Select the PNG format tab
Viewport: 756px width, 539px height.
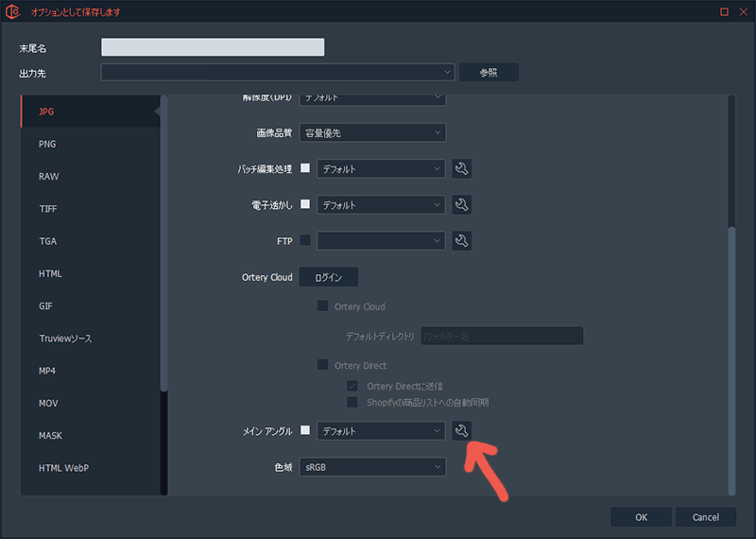tap(48, 145)
